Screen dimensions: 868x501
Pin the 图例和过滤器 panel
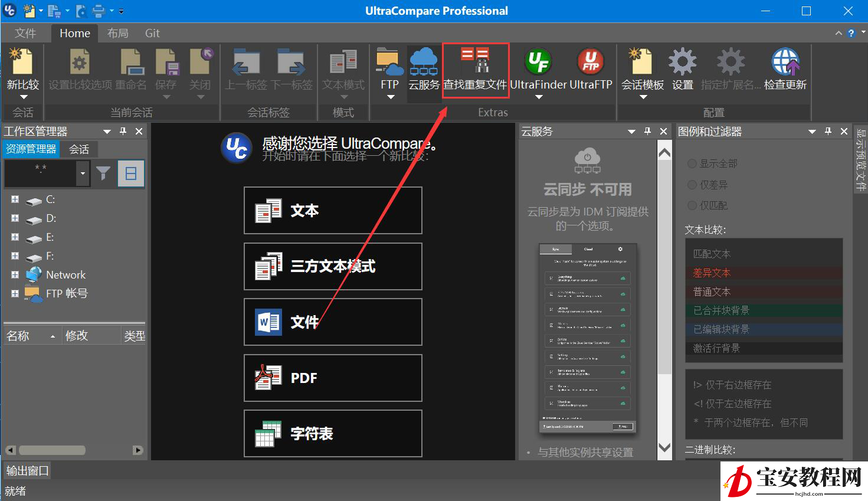tap(828, 131)
